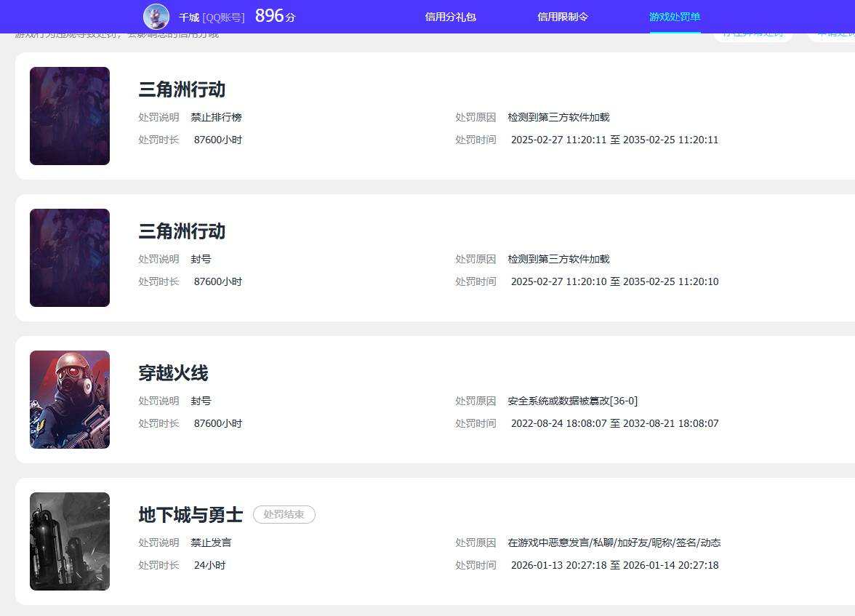Click the 地下城与勇士 game title
This screenshot has height=616, width=855.
pyautogui.click(x=190, y=514)
